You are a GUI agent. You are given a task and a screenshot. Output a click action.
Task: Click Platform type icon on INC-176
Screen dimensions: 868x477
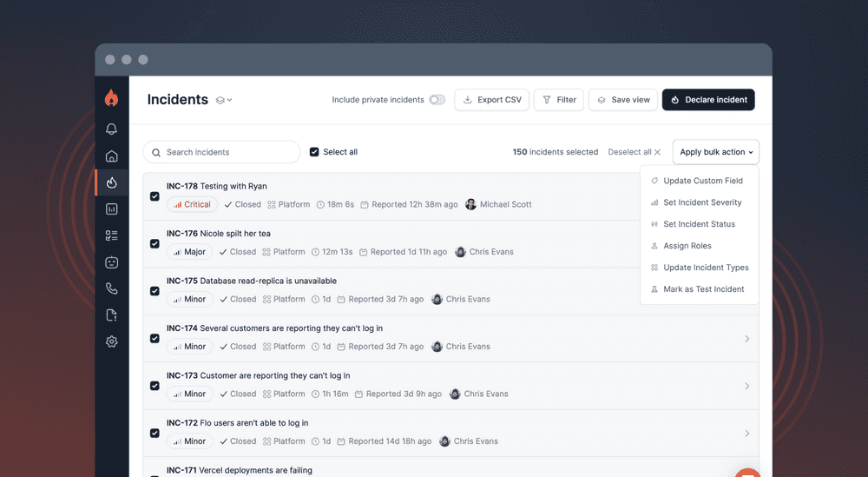[266, 251]
